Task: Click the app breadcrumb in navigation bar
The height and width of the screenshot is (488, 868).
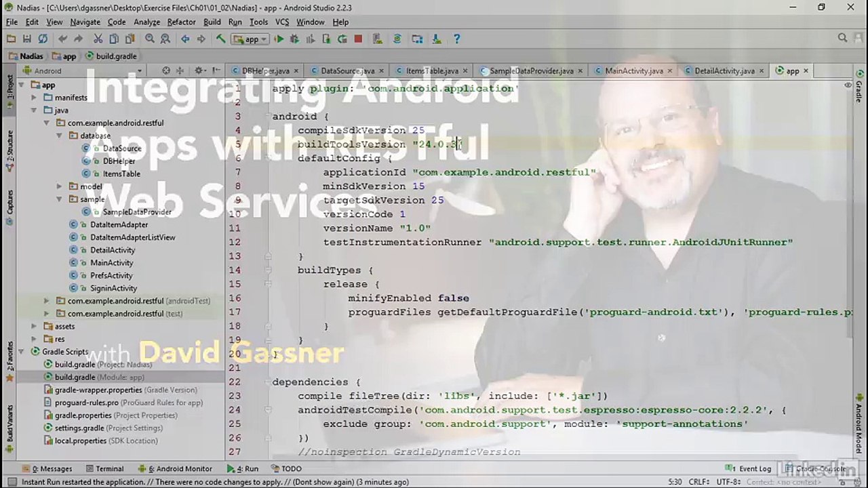Action: click(64, 56)
